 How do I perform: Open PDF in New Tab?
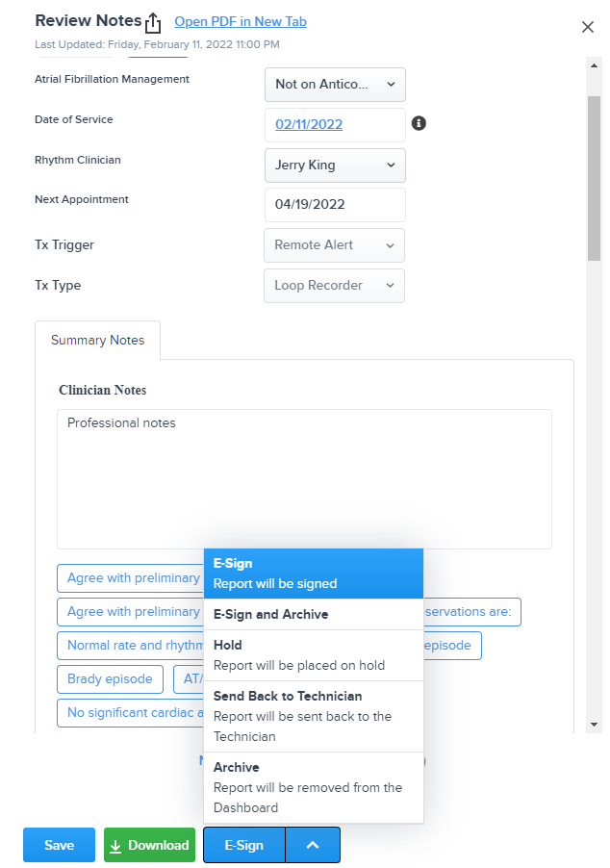point(240,21)
